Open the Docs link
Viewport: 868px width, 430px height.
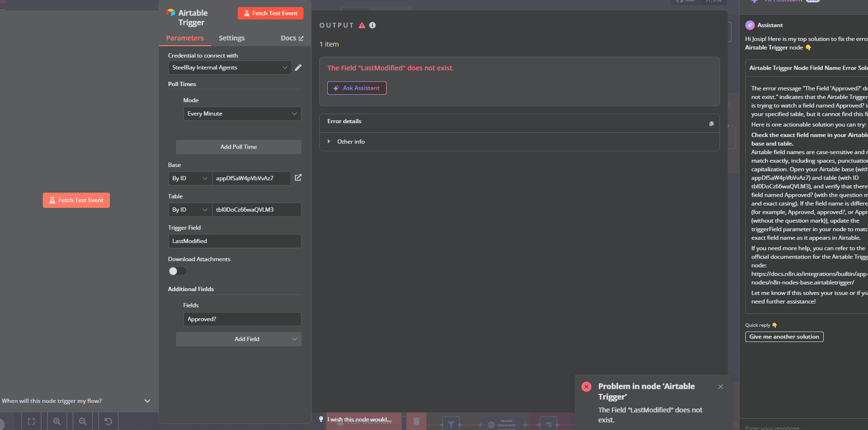pos(292,38)
